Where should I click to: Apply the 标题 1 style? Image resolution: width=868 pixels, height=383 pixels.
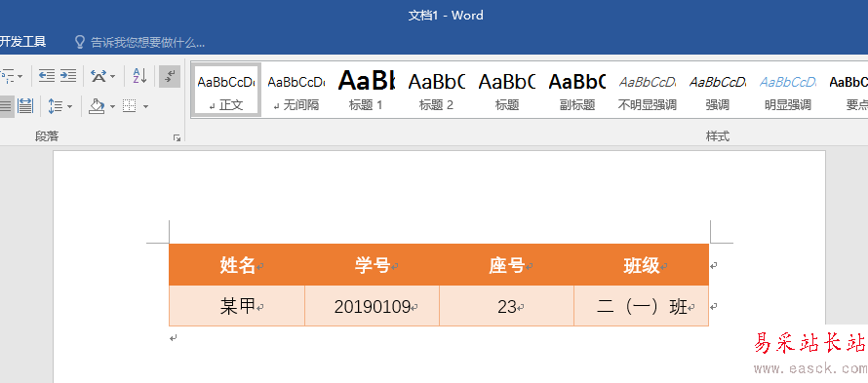point(366,90)
